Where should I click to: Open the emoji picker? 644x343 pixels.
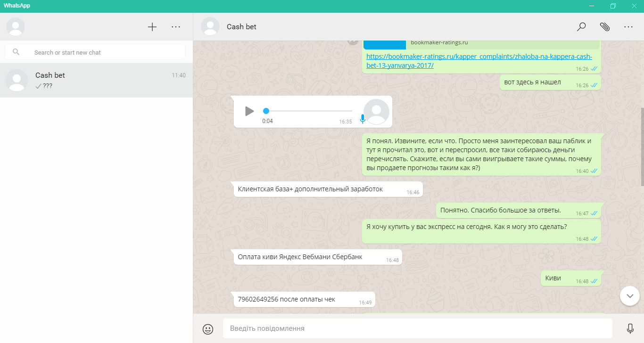208,329
